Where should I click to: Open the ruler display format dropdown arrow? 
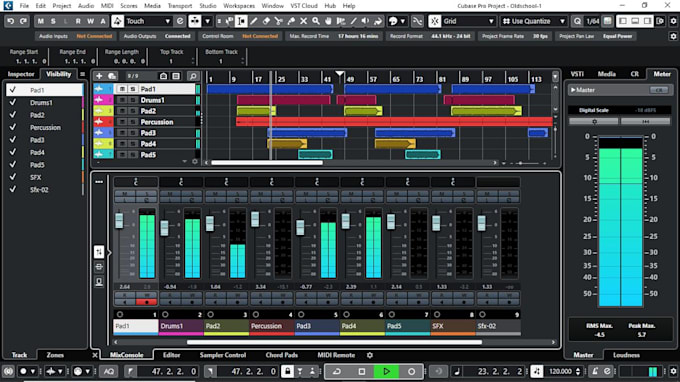pos(555,77)
